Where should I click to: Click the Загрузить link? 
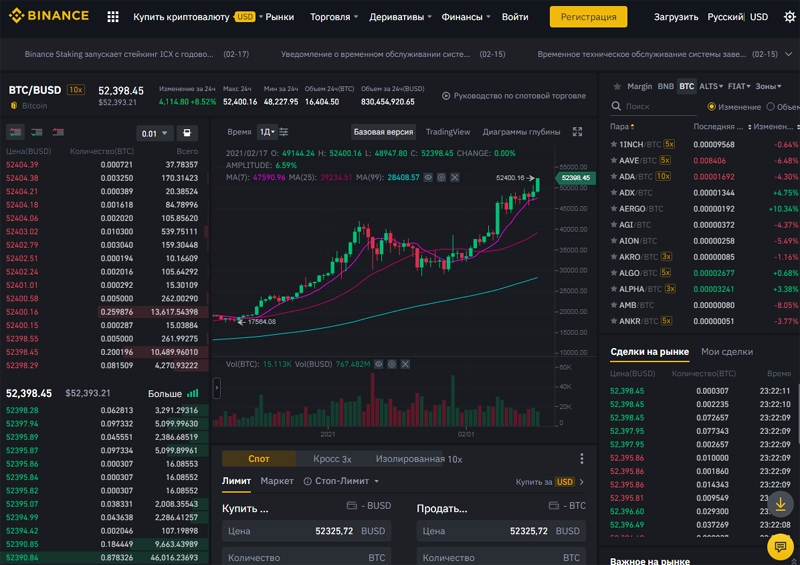[676, 17]
